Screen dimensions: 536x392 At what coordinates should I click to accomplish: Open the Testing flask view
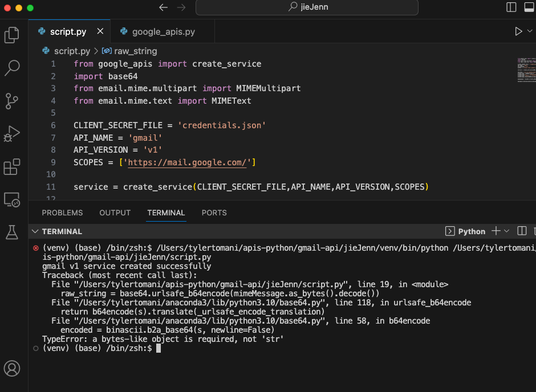coord(12,232)
